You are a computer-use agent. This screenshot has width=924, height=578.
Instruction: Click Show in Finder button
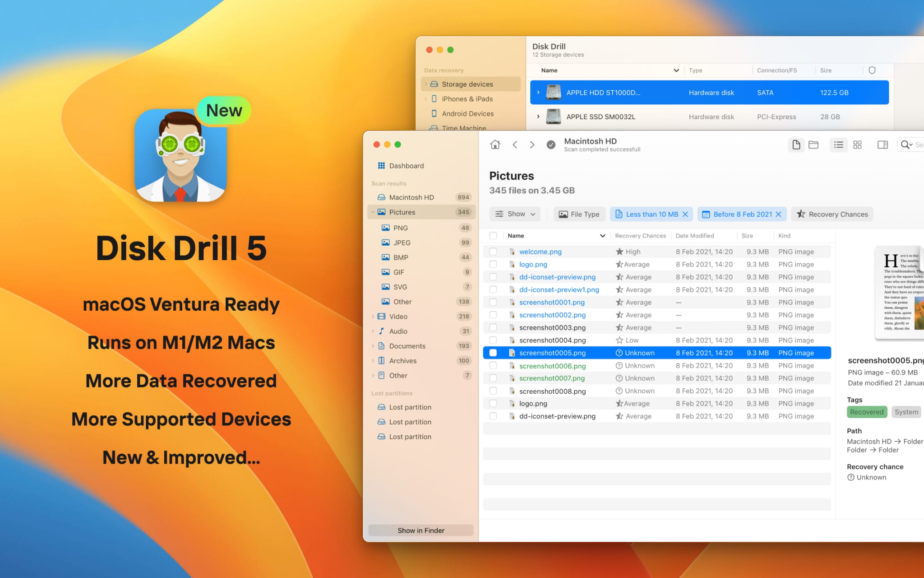point(422,529)
